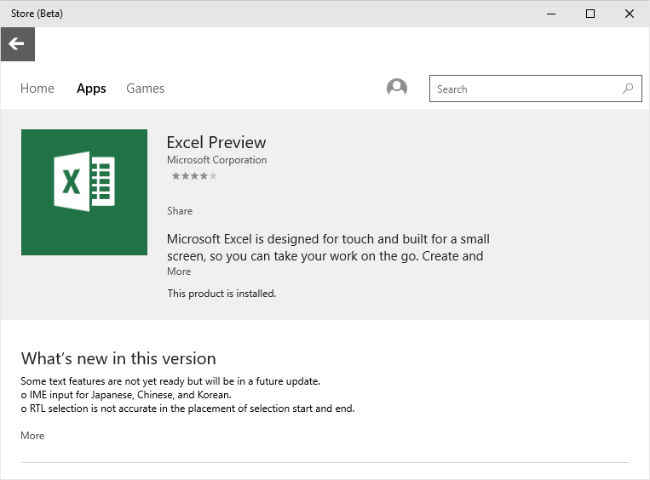
Task: Open the user account profile icon
Action: 397,87
